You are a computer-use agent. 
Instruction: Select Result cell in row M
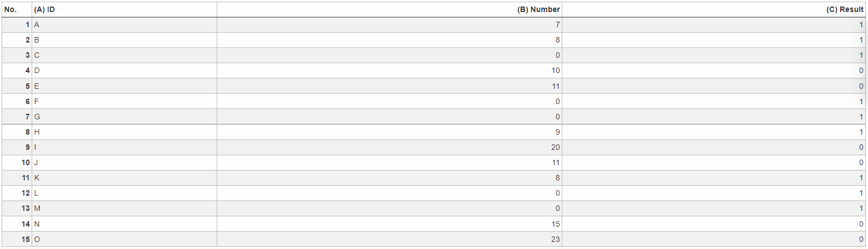point(714,208)
